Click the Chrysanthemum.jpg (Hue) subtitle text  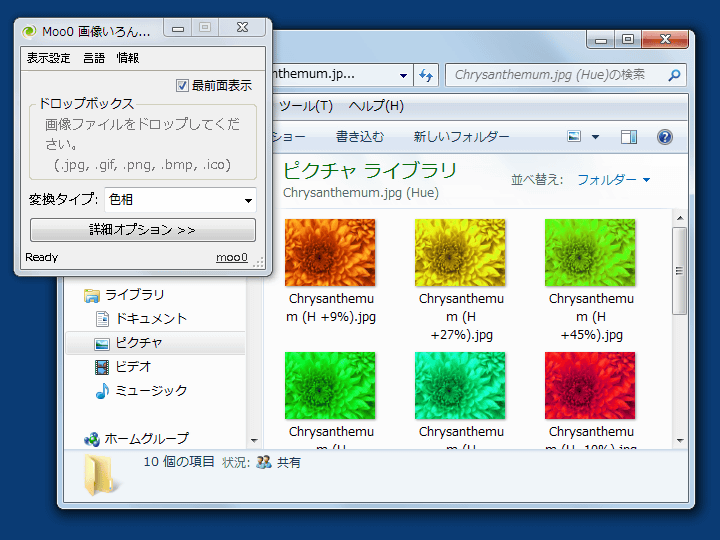361,193
